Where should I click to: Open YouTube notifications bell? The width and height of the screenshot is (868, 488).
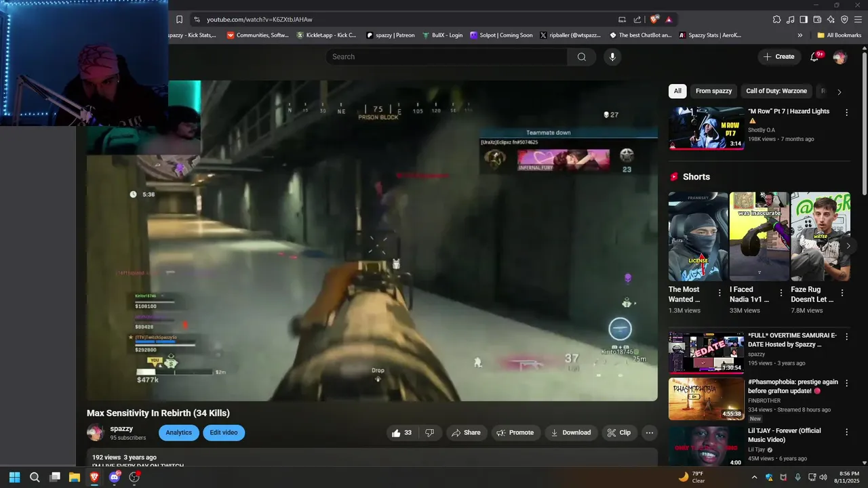click(x=814, y=57)
